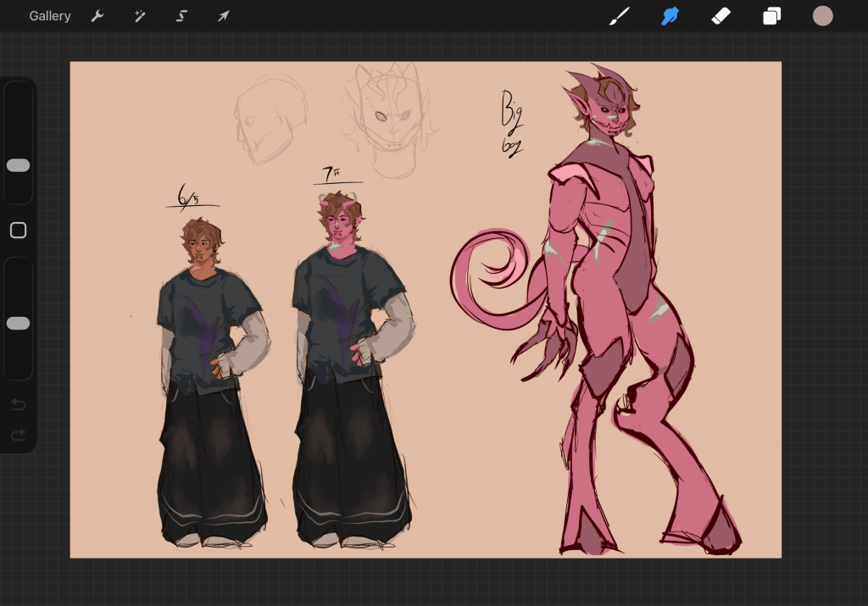This screenshot has height=606, width=868.
Task: Click the brush size slider handle
Action: pos(19,165)
